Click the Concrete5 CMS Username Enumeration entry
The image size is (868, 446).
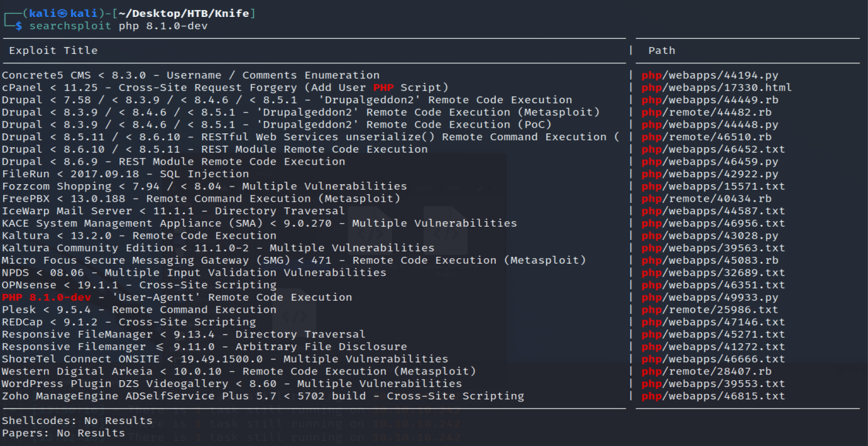click(191, 75)
